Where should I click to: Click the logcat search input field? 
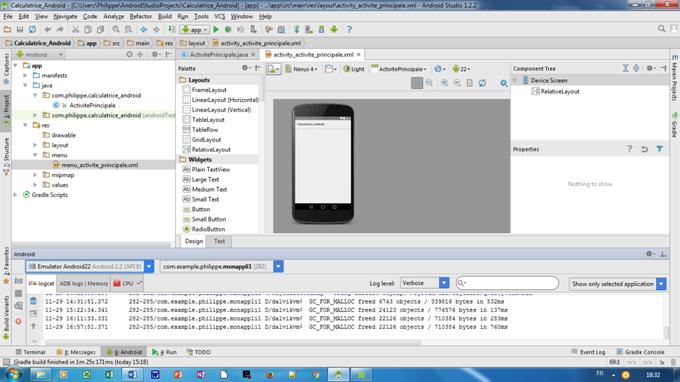point(507,283)
